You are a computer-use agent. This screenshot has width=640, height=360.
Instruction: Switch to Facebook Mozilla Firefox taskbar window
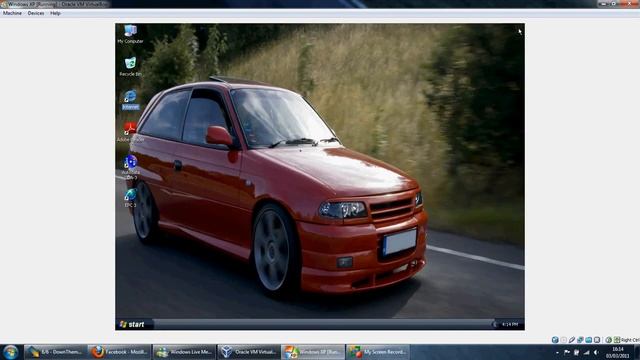119,352
